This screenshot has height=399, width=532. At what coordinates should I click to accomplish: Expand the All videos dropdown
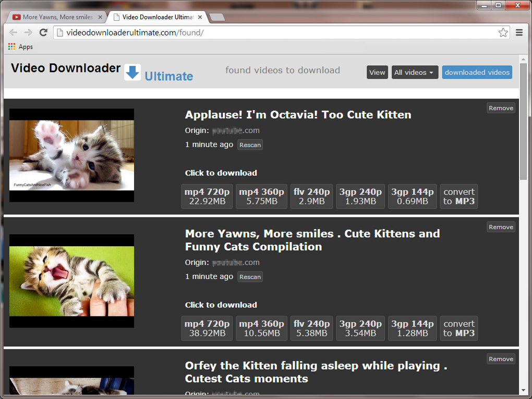415,72
